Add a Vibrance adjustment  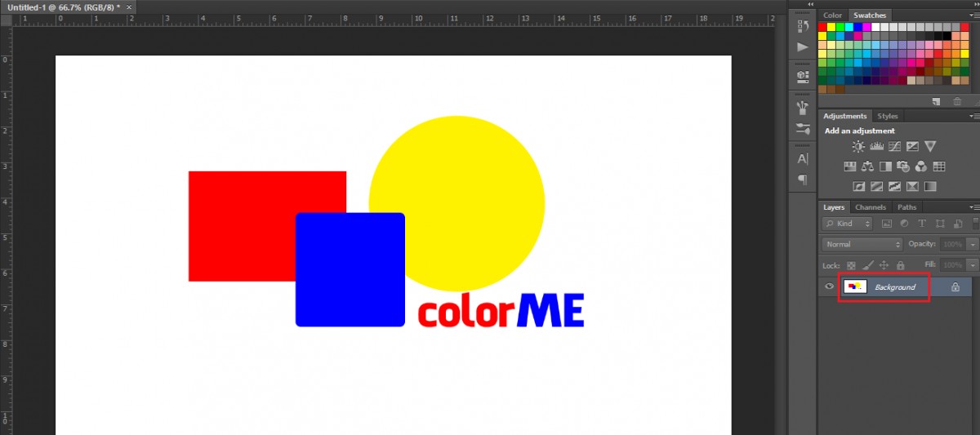click(930, 146)
